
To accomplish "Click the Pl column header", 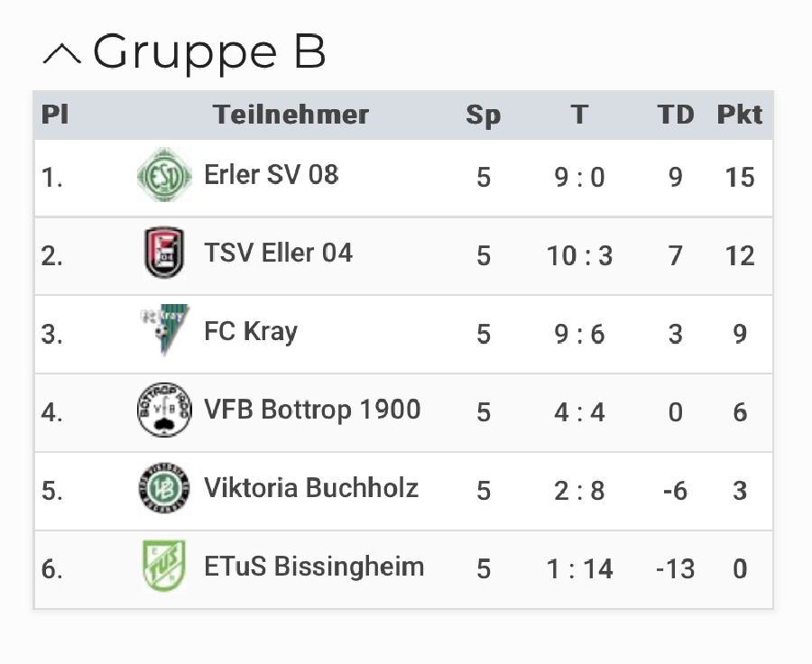I will (55, 115).
